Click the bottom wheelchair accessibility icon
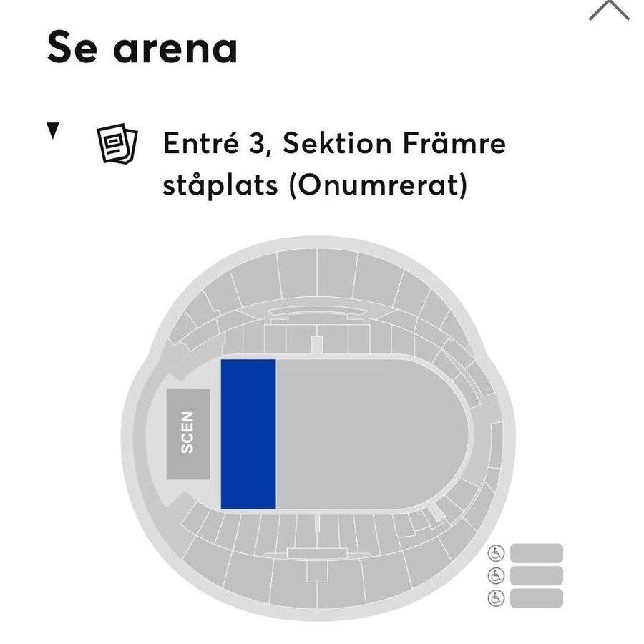 click(x=496, y=598)
